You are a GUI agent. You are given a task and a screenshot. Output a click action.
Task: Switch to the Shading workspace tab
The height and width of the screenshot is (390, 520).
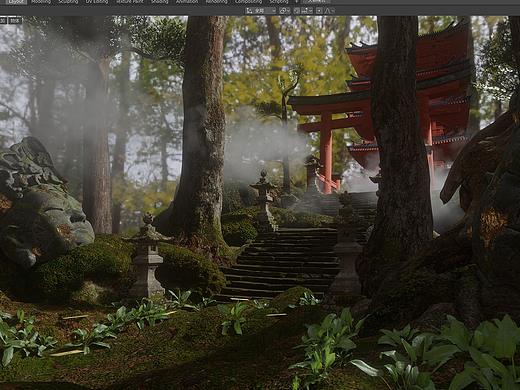(160, 1)
